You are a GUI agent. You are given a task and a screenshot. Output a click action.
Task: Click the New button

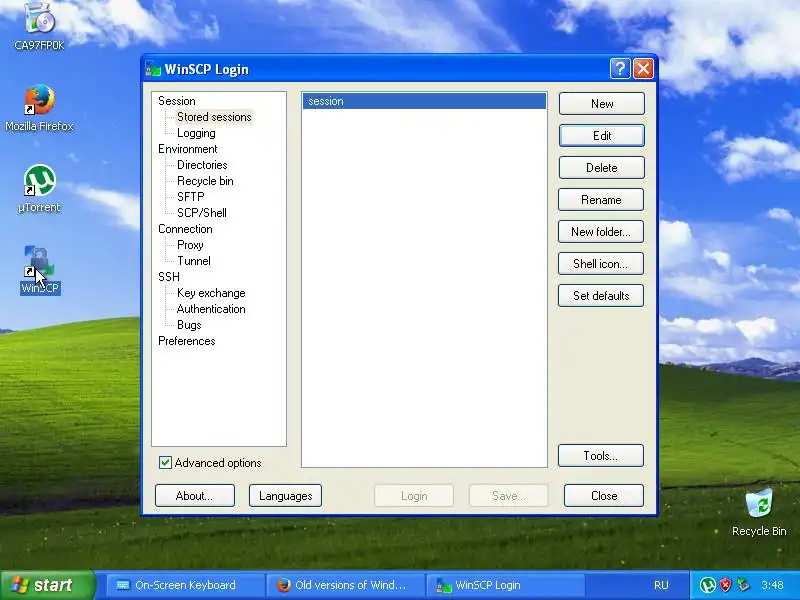coord(602,104)
